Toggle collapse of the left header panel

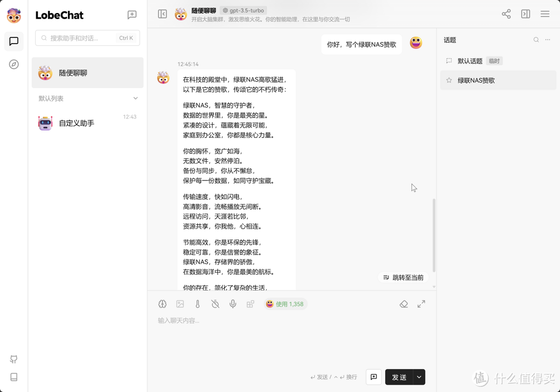pyautogui.click(x=162, y=14)
